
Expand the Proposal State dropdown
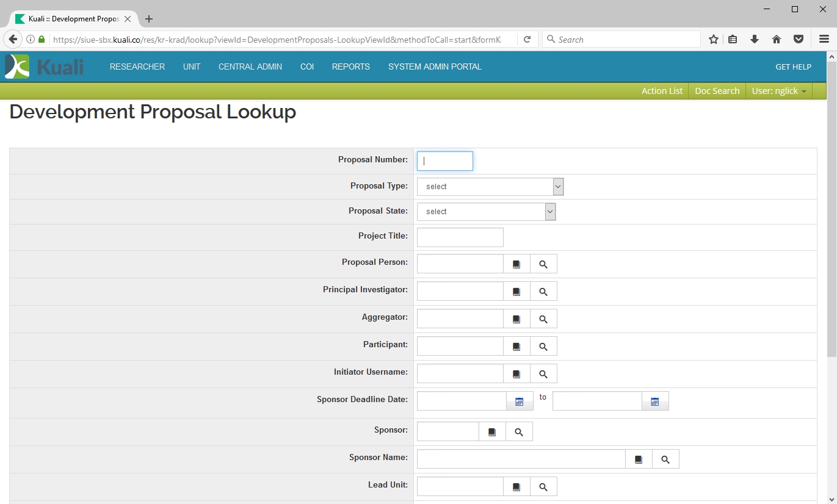[487, 212]
